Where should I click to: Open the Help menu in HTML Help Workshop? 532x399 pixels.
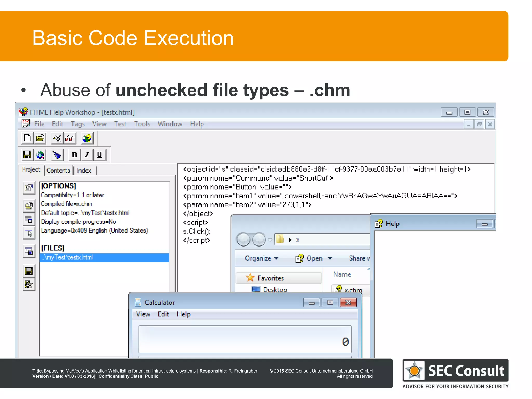[197, 124]
